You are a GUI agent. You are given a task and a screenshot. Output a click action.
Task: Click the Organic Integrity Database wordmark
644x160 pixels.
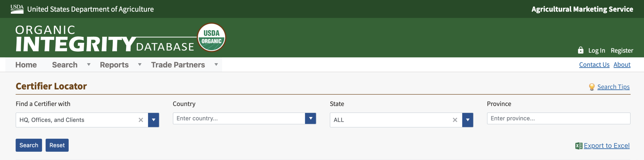pos(105,38)
